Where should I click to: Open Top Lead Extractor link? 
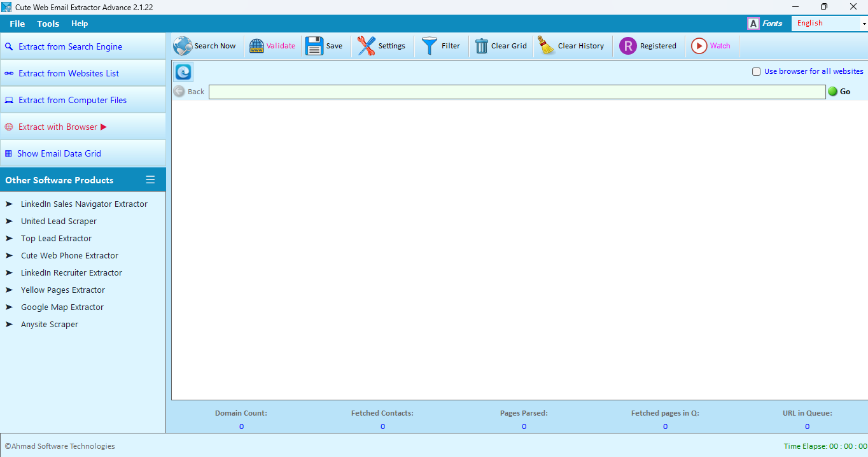coord(56,238)
